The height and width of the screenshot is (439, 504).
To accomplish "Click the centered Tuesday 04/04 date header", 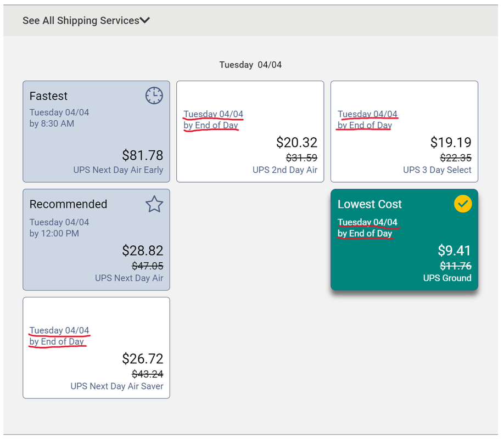I will tap(250, 65).
